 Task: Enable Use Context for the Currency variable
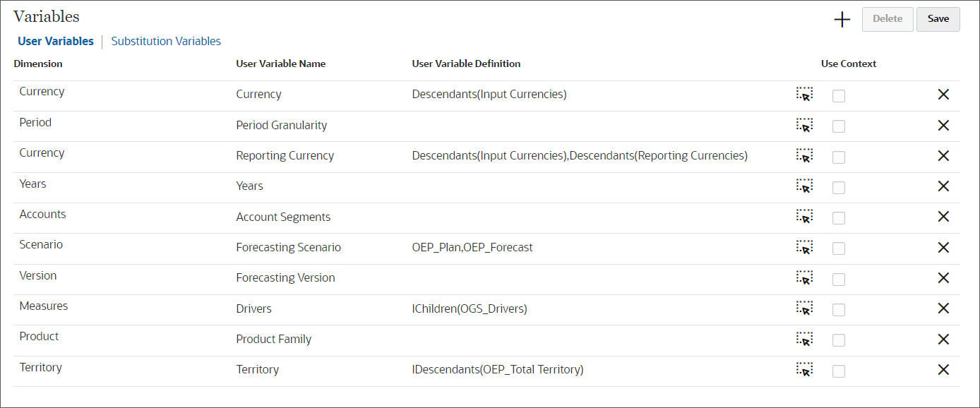click(x=838, y=95)
